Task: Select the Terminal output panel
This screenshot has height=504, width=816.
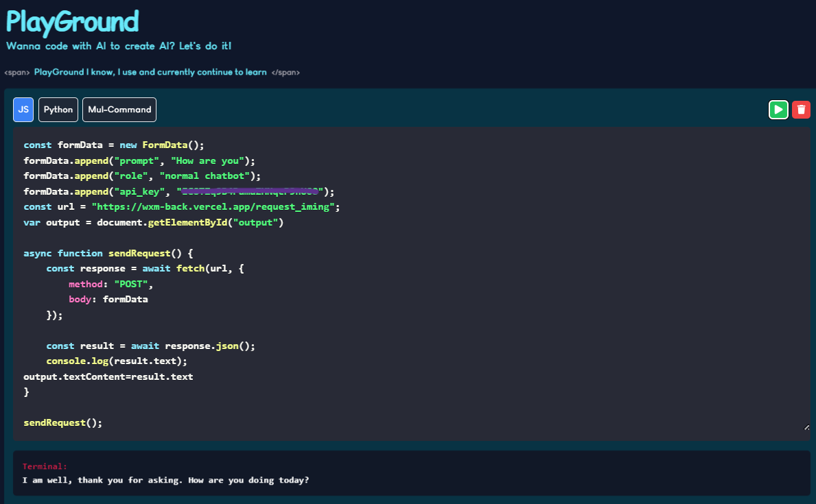Action: [408, 473]
